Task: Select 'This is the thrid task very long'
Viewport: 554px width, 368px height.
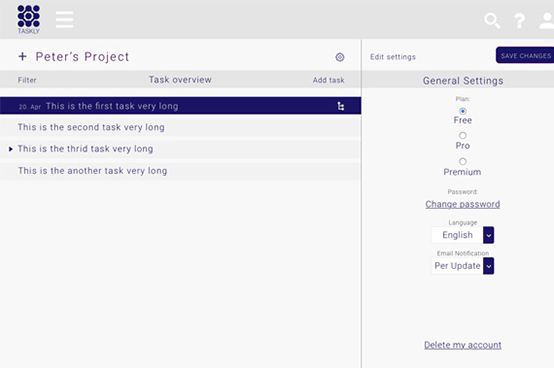Action: tap(180, 149)
